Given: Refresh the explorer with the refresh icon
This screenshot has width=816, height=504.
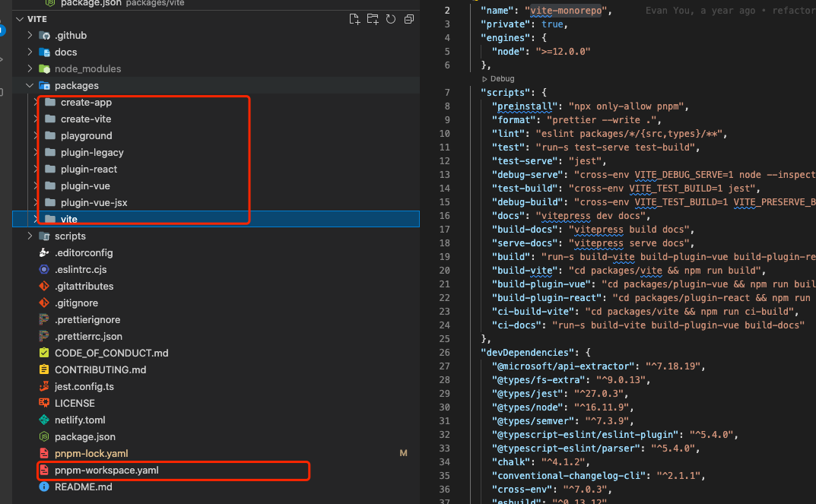Looking at the screenshot, I should (391, 19).
